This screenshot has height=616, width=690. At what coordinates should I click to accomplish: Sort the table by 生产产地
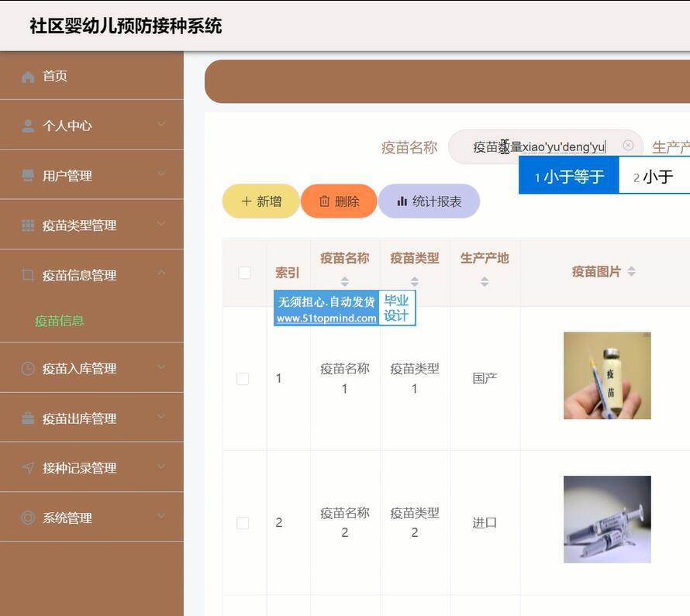485,281
